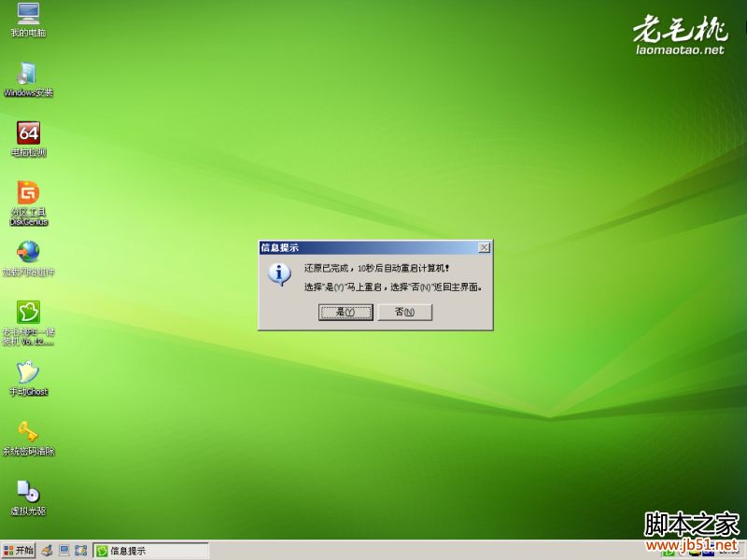Open the 开始 start menu
The width and height of the screenshot is (747, 560).
(x=18, y=551)
